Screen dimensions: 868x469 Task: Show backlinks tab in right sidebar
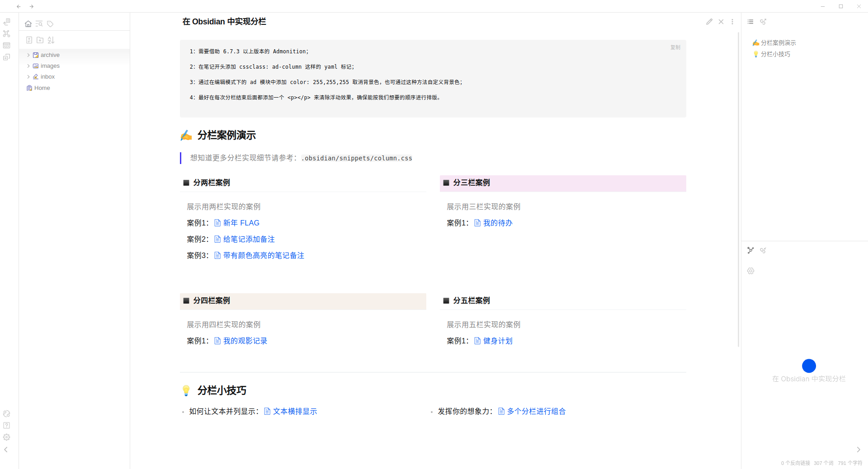pyautogui.click(x=763, y=250)
